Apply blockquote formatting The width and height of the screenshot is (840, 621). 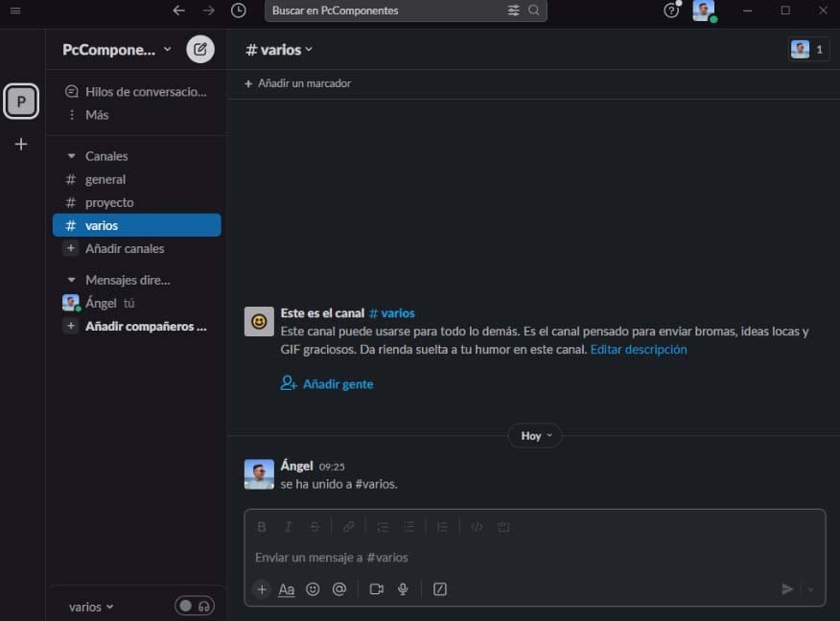[442, 527]
